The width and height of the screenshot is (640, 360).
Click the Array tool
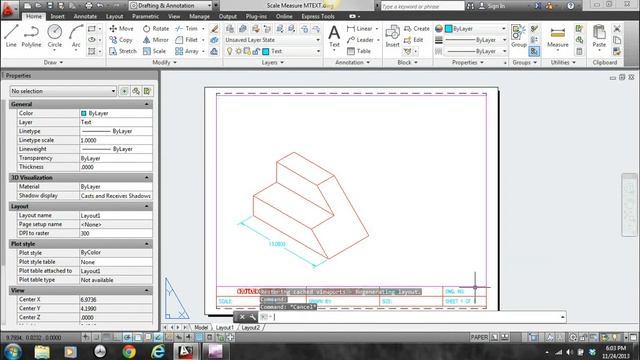point(187,51)
